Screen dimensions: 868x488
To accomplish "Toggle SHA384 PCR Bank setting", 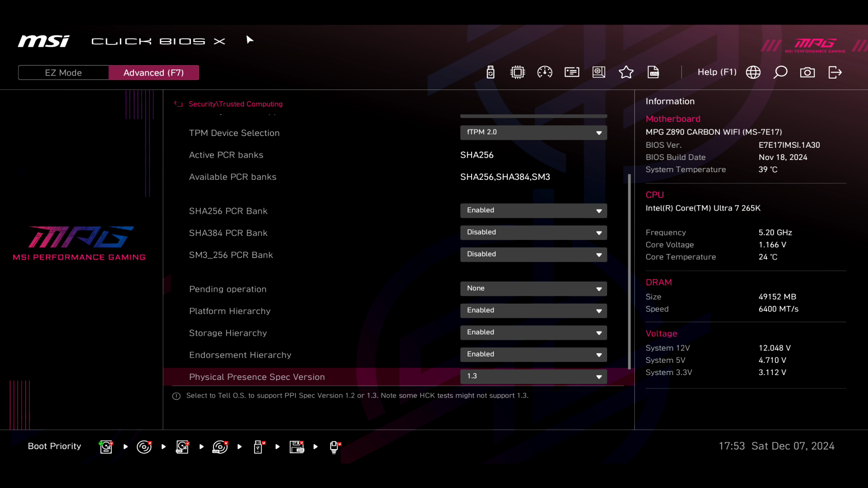I will [x=533, y=233].
